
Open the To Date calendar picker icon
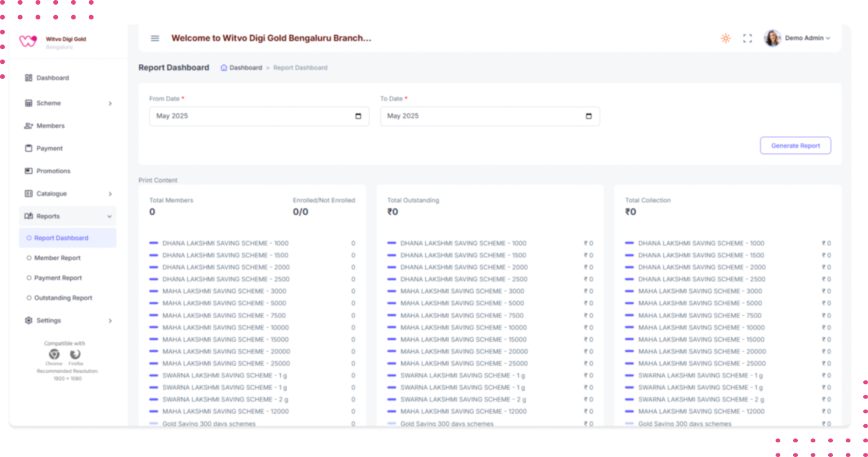tap(588, 116)
